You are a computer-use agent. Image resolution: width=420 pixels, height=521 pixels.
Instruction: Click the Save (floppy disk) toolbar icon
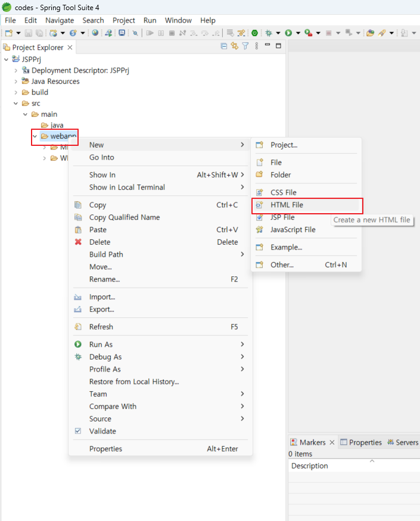pos(29,33)
